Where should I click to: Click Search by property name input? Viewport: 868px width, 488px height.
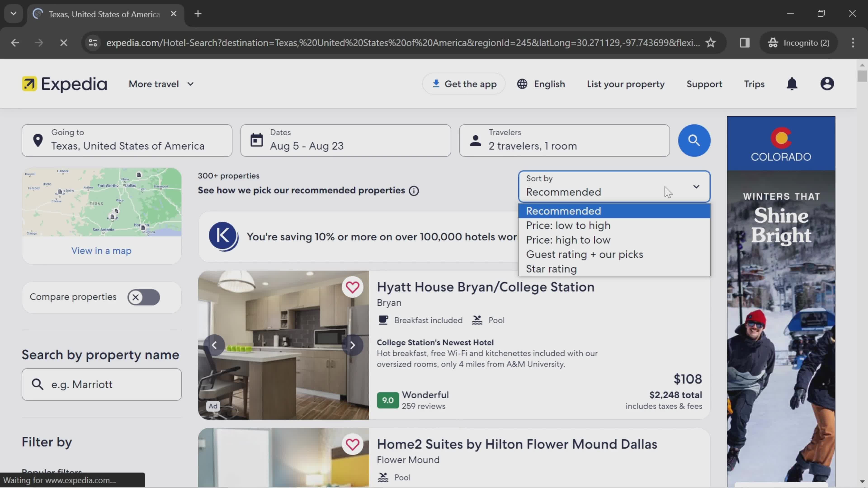click(102, 384)
